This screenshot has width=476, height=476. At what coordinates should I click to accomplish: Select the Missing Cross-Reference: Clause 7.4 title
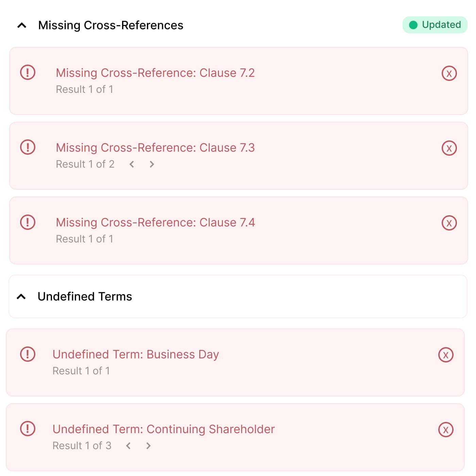click(155, 223)
